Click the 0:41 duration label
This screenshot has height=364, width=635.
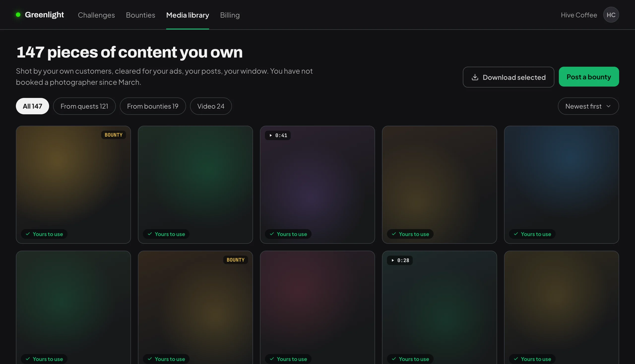point(281,135)
